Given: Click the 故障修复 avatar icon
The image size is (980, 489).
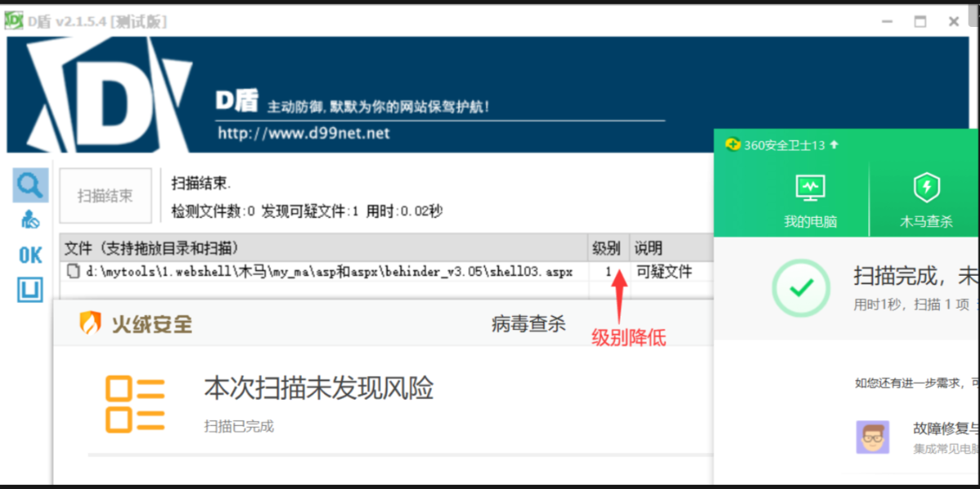Looking at the screenshot, I should (873, 438).
